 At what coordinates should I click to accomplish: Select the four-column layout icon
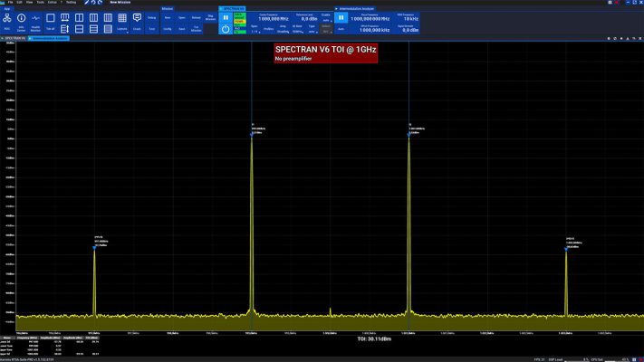[x=108, y=18]
